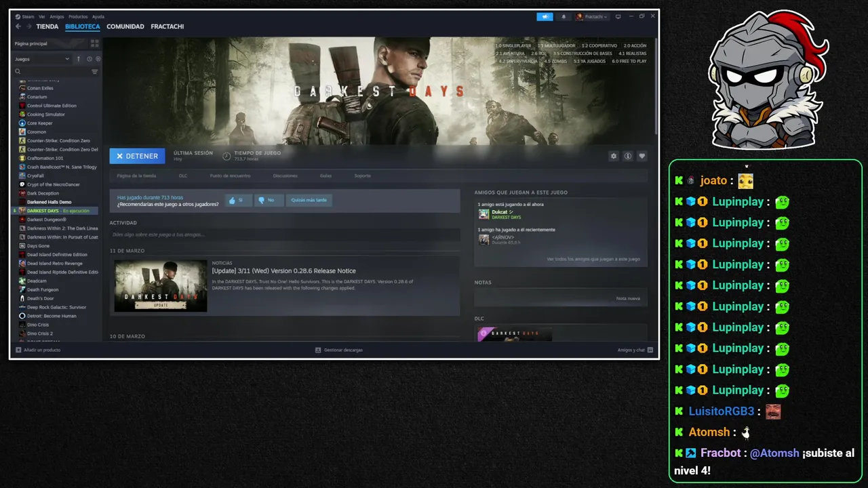Open the game settings gear icon
The height and width of the screenshot is (488, 868).
click(x=614, y=156)
